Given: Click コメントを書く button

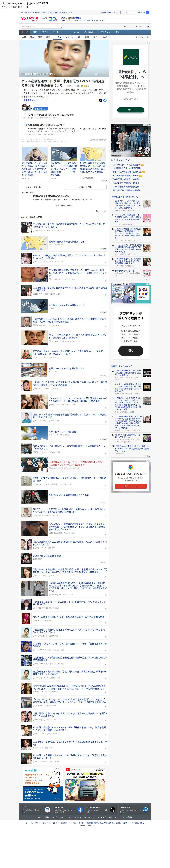Looking at the screenshot, I should pos(85,187).
